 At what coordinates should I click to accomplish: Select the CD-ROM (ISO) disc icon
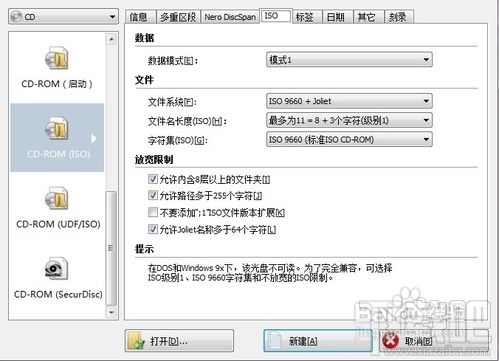click(57, 128)
